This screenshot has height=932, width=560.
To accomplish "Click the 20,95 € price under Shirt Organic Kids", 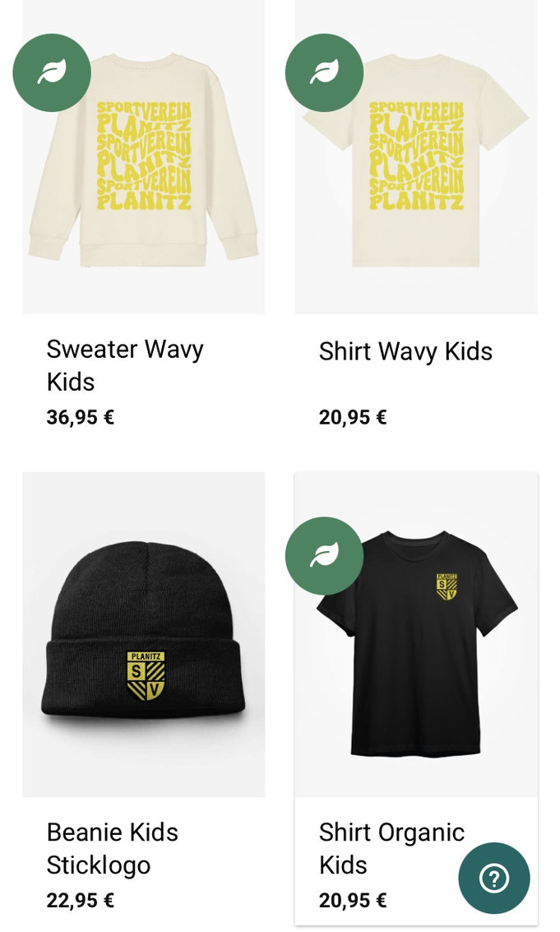I will tap(352, 900).
